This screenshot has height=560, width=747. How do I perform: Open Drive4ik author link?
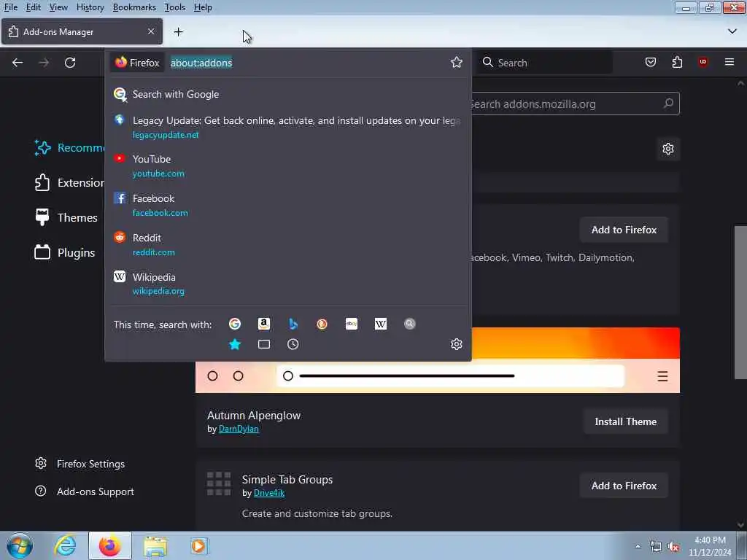(x=269, y=493)
